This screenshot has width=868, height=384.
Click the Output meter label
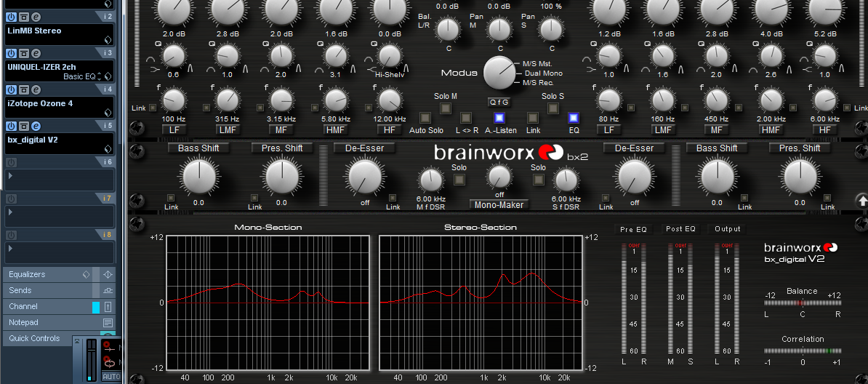tap(728, 229)
